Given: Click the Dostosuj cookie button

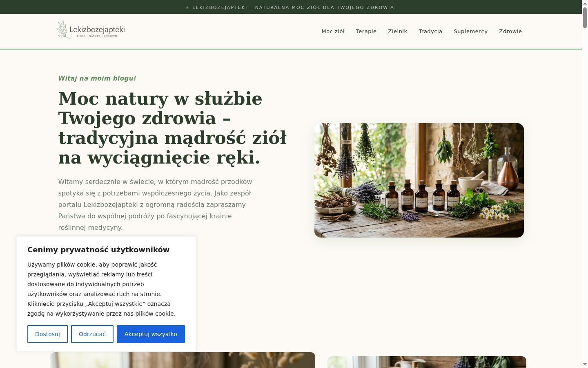Looking at the screenshot, I should (x=47, y=334).
